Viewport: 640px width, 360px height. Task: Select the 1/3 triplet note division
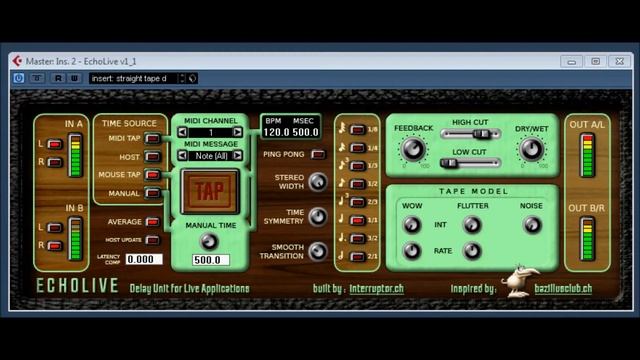click(x=358, y=166)
